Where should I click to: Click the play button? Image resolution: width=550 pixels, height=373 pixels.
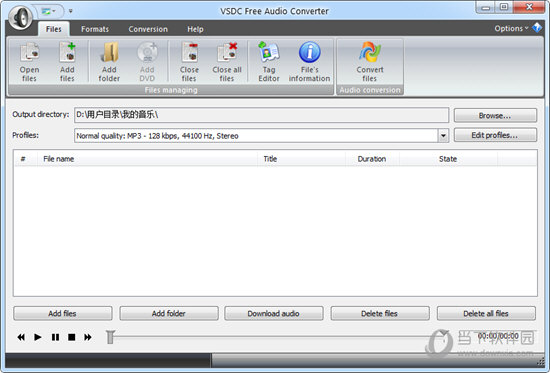[x=38, y=337]
